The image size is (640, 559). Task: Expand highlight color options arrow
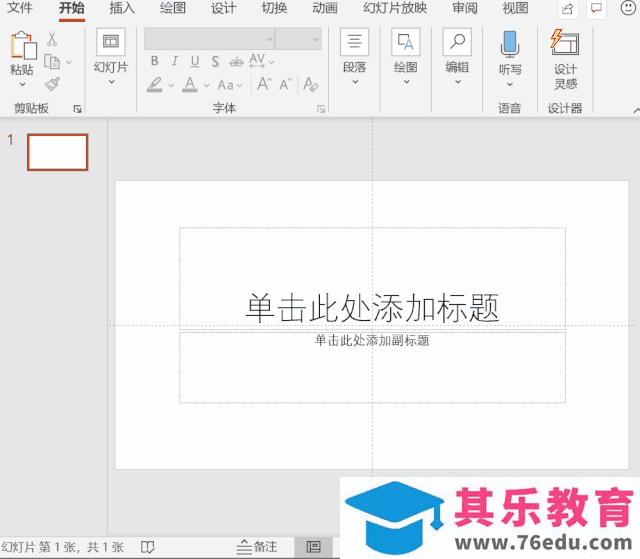[x=171, y=85]
